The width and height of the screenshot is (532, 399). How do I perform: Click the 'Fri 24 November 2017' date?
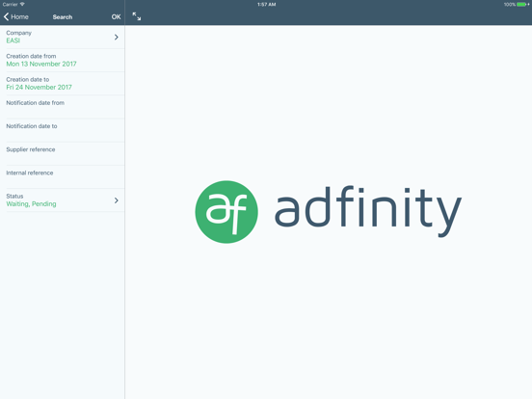39,87
